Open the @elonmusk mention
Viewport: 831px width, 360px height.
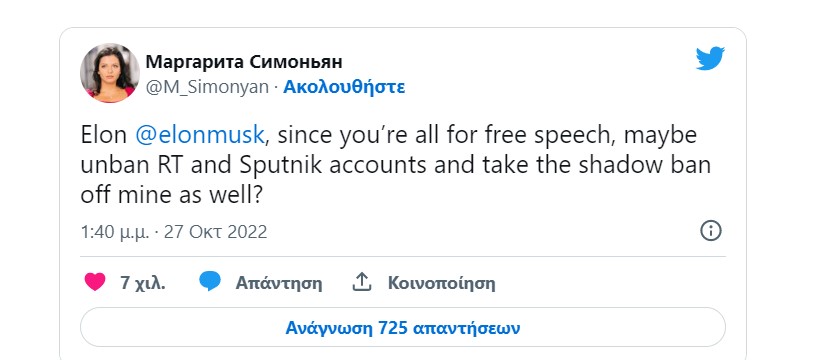coord(200,135)
